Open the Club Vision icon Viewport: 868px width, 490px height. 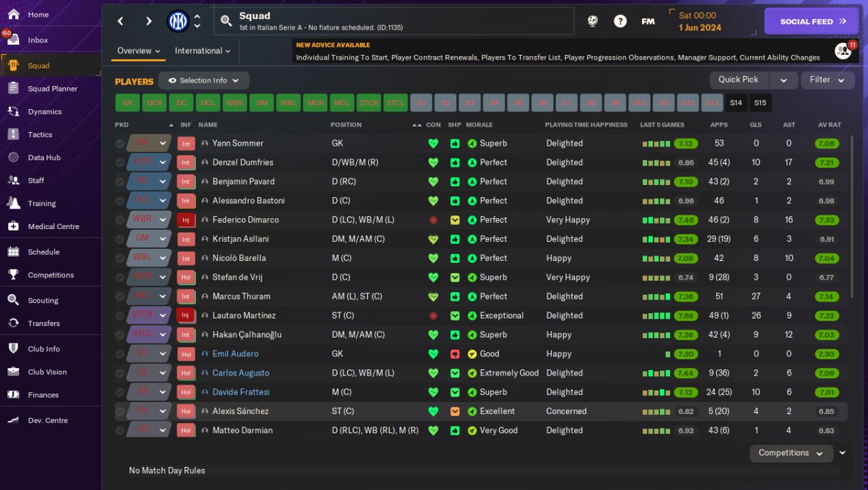click(x=14, y=372)
